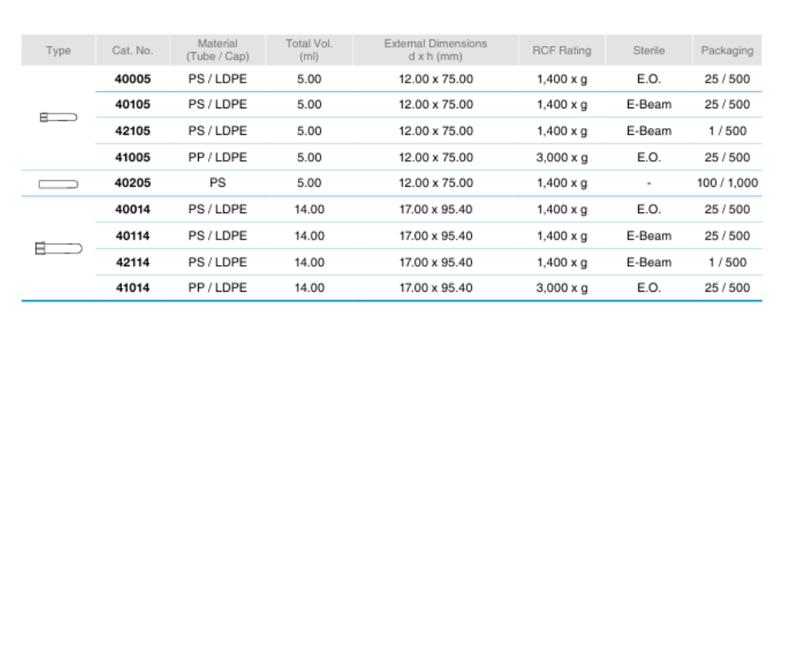Click the RCF Rating column header
The height and width of the screenshot is (672, 802).
tap(561, 50)
